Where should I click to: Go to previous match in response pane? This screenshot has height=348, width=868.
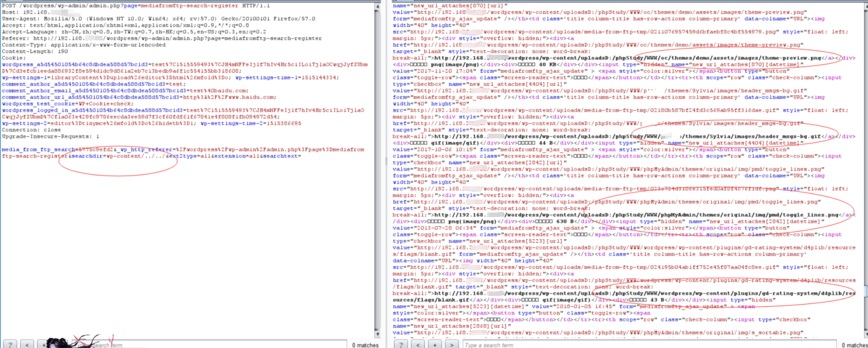[418, 345]
